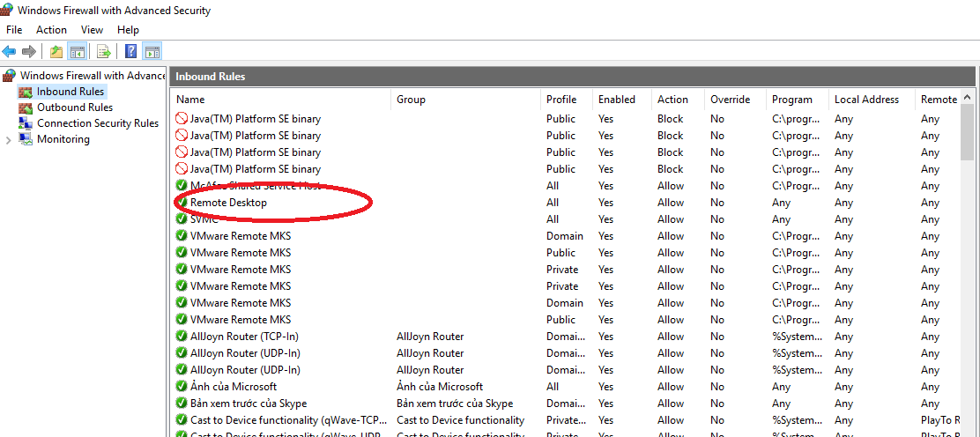
Task: Select Outbound Rules in the tree
Action: pos(75,107)
